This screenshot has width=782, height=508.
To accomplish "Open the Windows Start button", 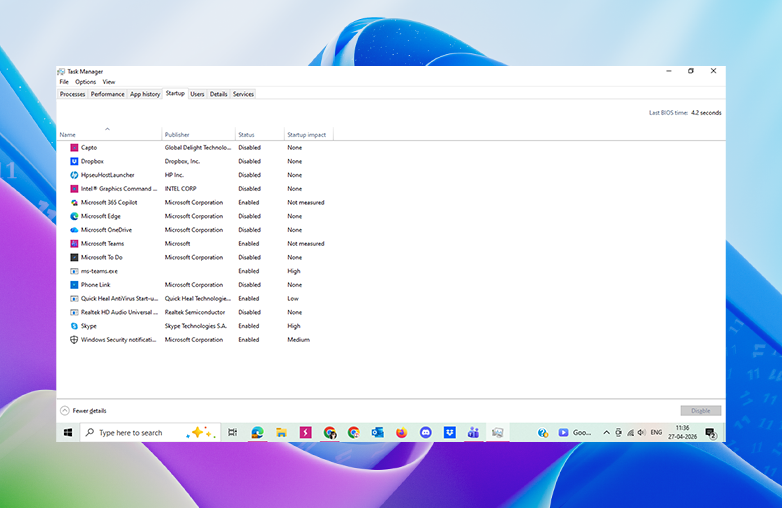I will point(68,432).
